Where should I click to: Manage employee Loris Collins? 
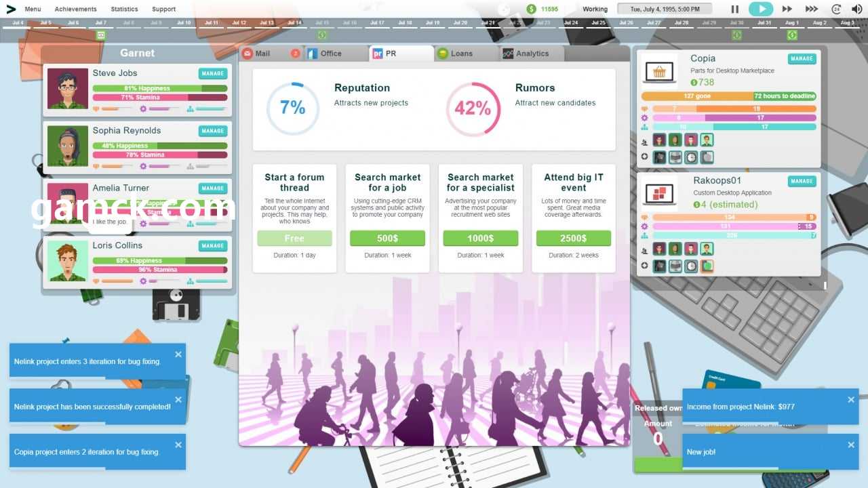[213, 246]
